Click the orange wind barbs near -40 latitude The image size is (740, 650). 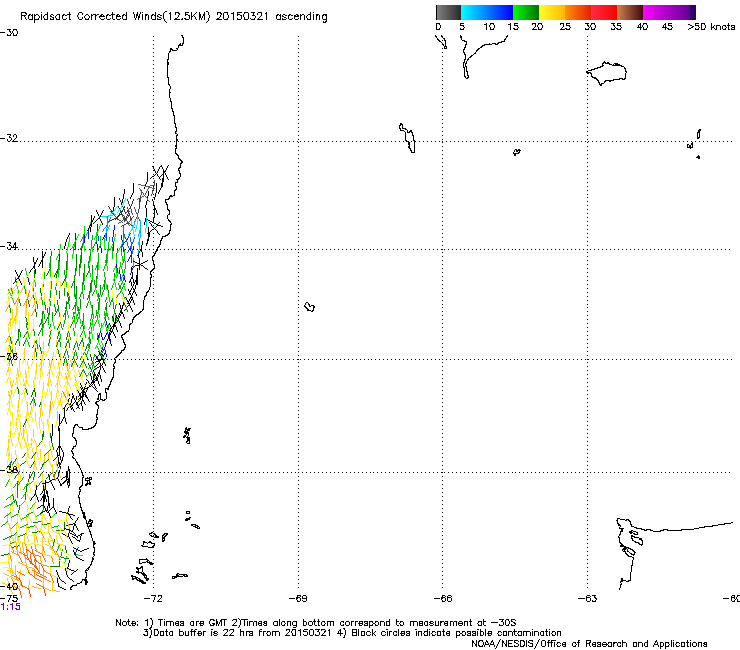tap(33, 566)
